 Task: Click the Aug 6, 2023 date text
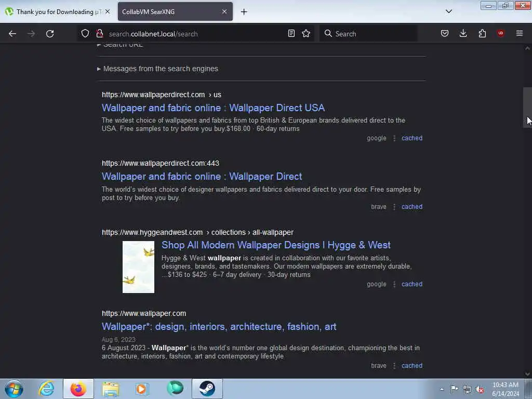pos(118,340)
